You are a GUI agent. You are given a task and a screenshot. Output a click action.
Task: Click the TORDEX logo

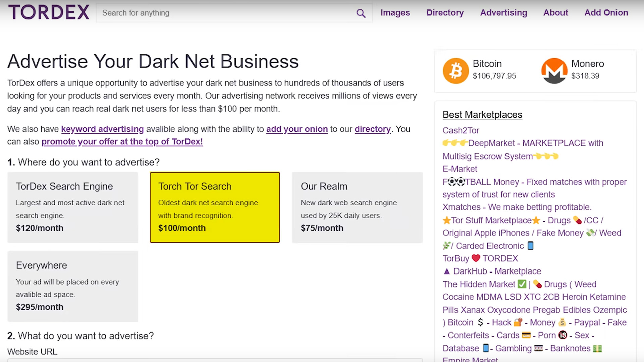coord(49,12)
